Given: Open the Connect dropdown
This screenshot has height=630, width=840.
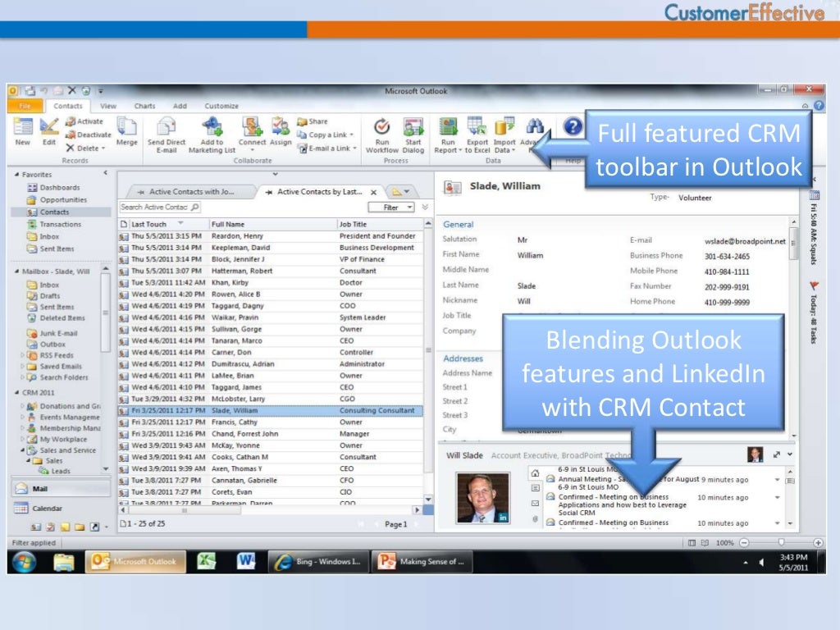Looking at the screenshot, I should tap(252, 151).
